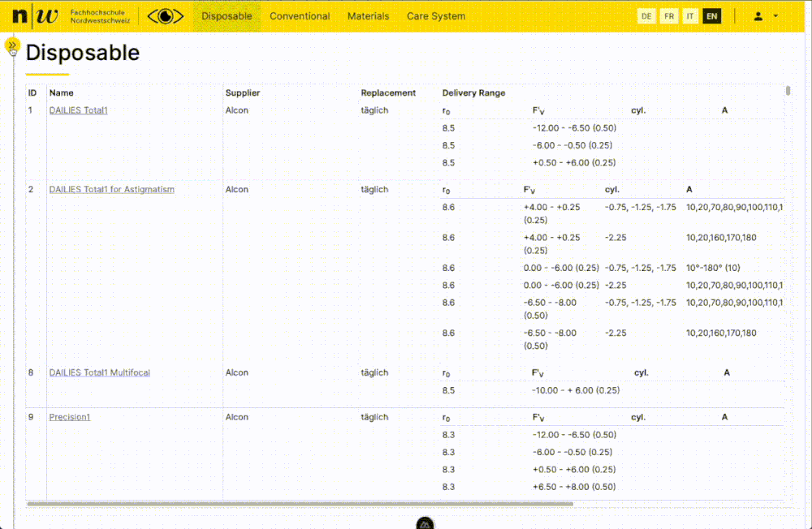Switch language to FR
The height and width of the screenshot is (529, 812).
click(669, 16)
